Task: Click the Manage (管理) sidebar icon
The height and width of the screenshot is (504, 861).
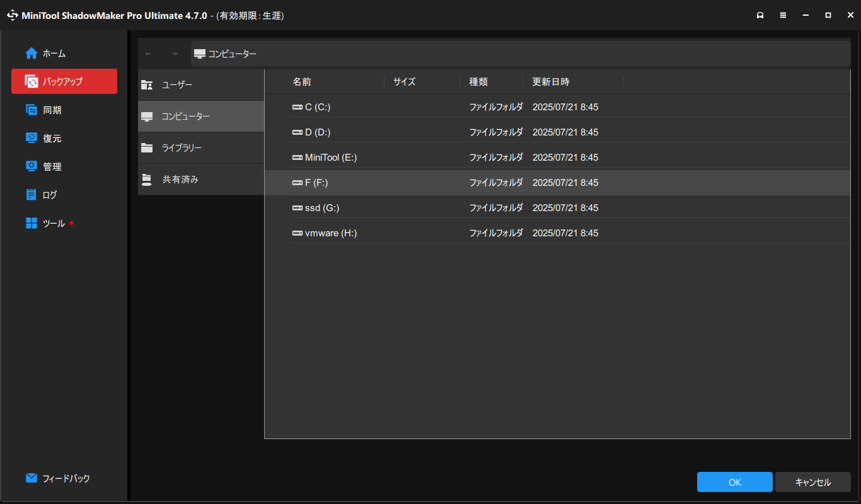Action: coord(32,166)
